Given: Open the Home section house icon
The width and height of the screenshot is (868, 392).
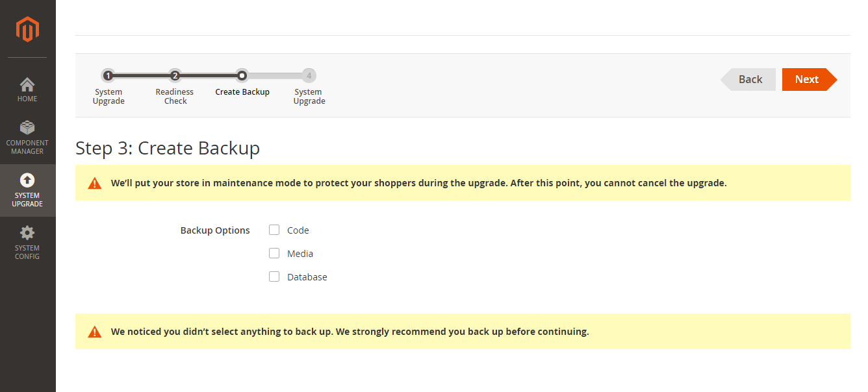Looking at the screenshot, I should (27, 85).
